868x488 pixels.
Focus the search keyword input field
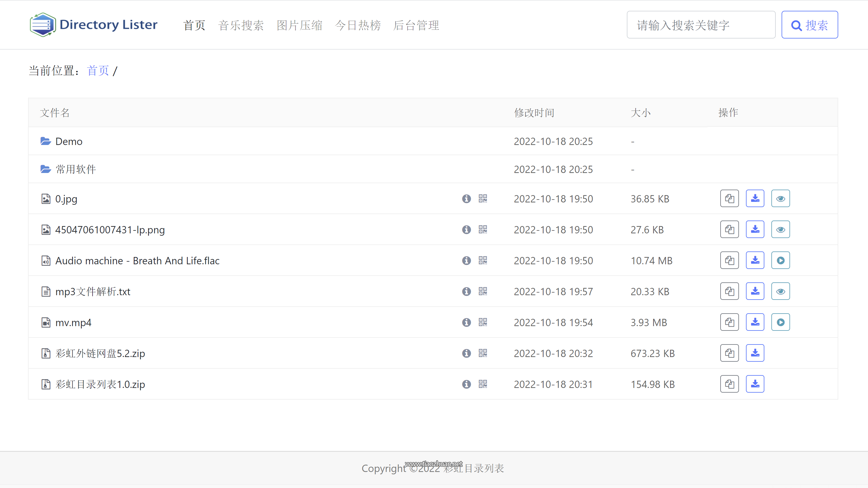pos(701,25)
